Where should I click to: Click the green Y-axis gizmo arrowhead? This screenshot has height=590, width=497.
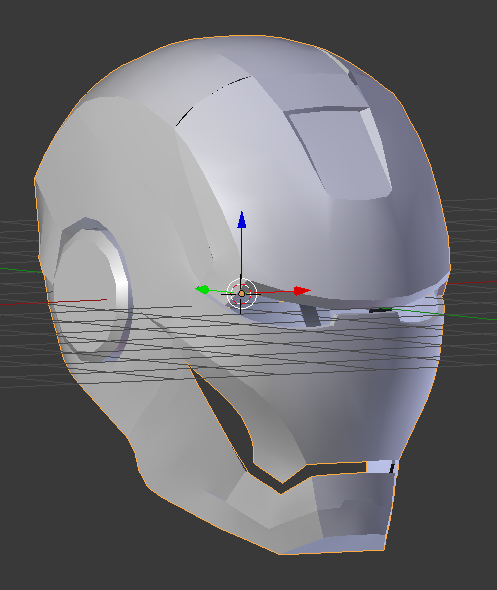(x=202, y=289)
